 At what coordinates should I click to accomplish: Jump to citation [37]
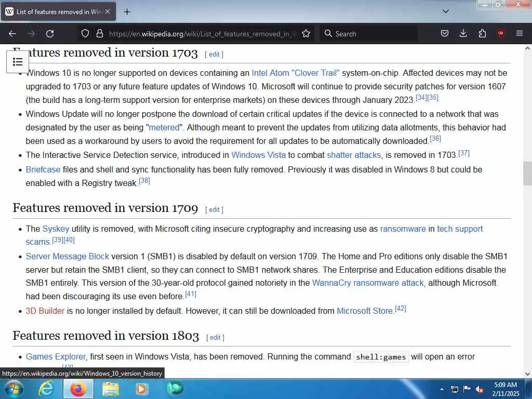(464, 153)
